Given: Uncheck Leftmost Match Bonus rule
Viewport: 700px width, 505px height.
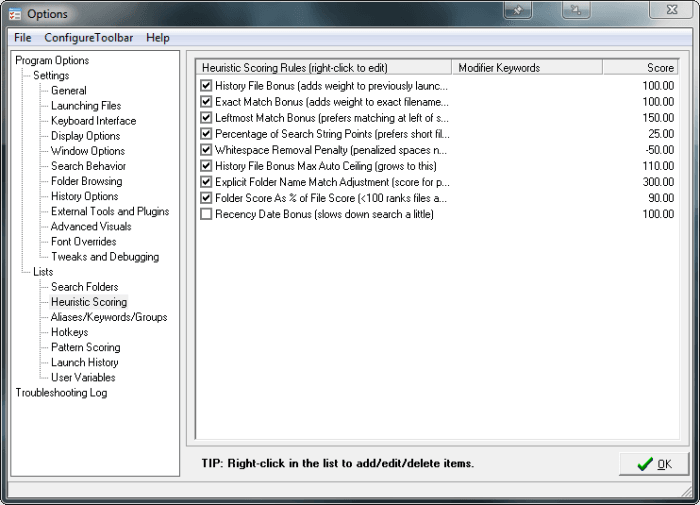Looking at the screenshot, I should tap(206, 118).
